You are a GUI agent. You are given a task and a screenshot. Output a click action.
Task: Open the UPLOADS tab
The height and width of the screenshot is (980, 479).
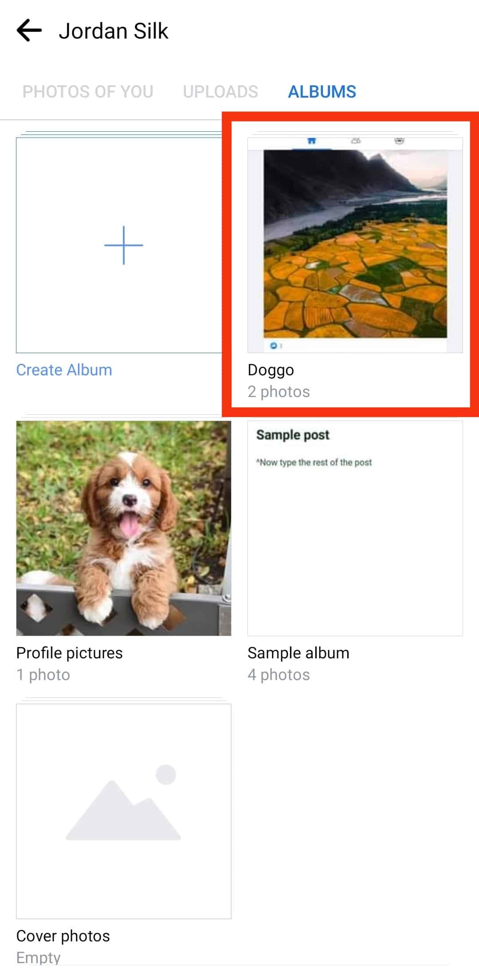(x=220, y=92)
